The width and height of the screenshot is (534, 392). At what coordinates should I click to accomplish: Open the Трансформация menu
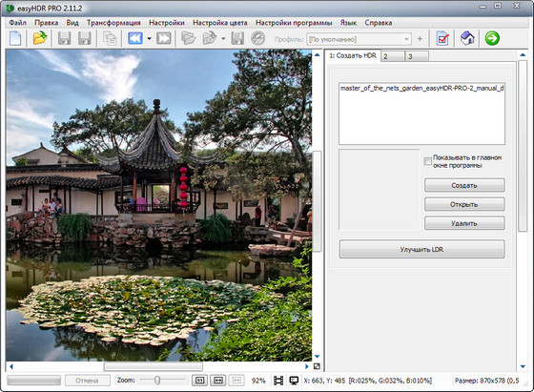coord(113,23)
